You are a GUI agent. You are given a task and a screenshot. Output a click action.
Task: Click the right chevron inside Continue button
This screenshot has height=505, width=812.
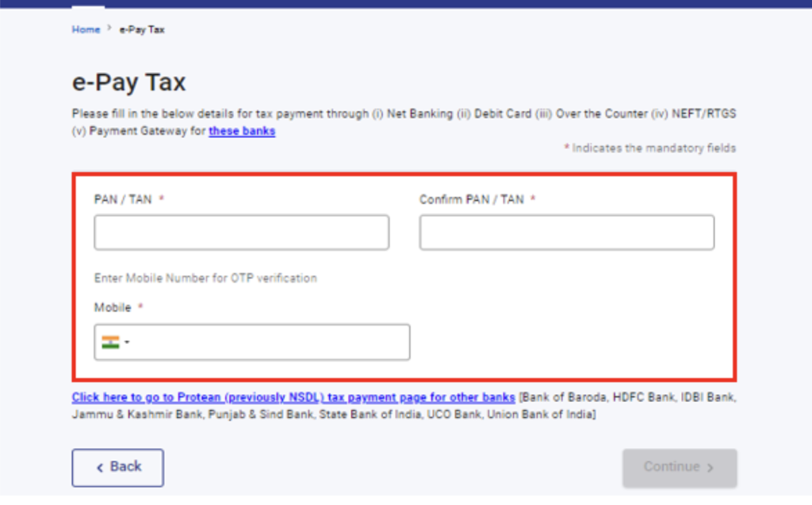[x=710, y=468]
